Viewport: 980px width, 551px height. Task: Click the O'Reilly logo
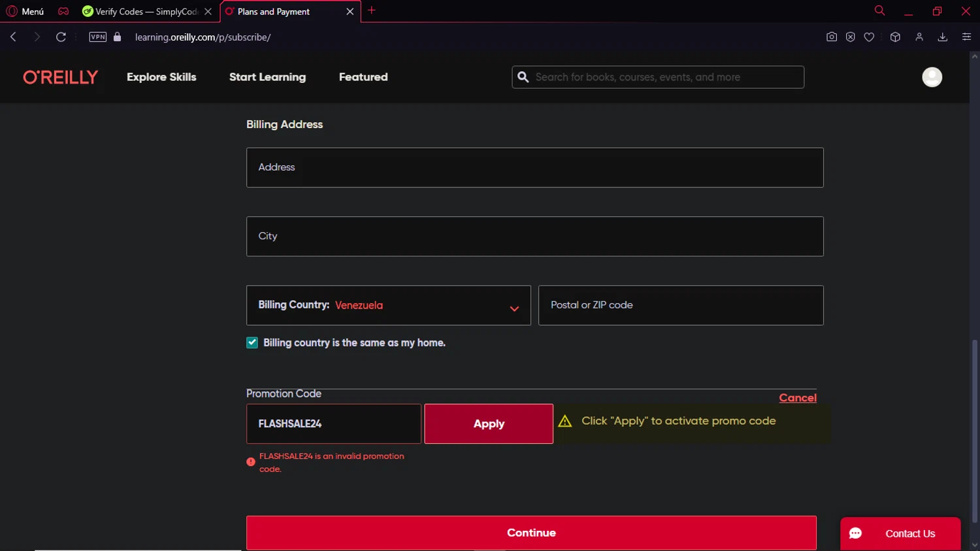tap(60, 77)
